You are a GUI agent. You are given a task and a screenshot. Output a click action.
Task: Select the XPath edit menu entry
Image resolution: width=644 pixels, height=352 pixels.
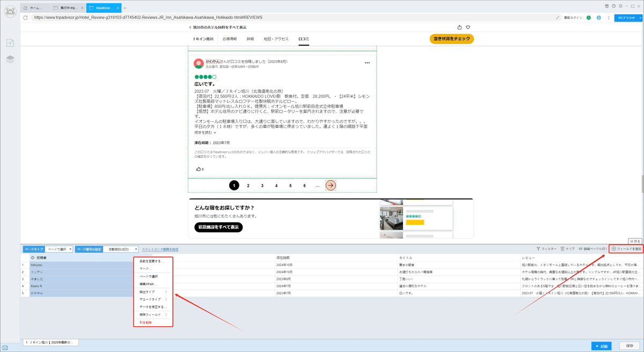coord(153,283)
